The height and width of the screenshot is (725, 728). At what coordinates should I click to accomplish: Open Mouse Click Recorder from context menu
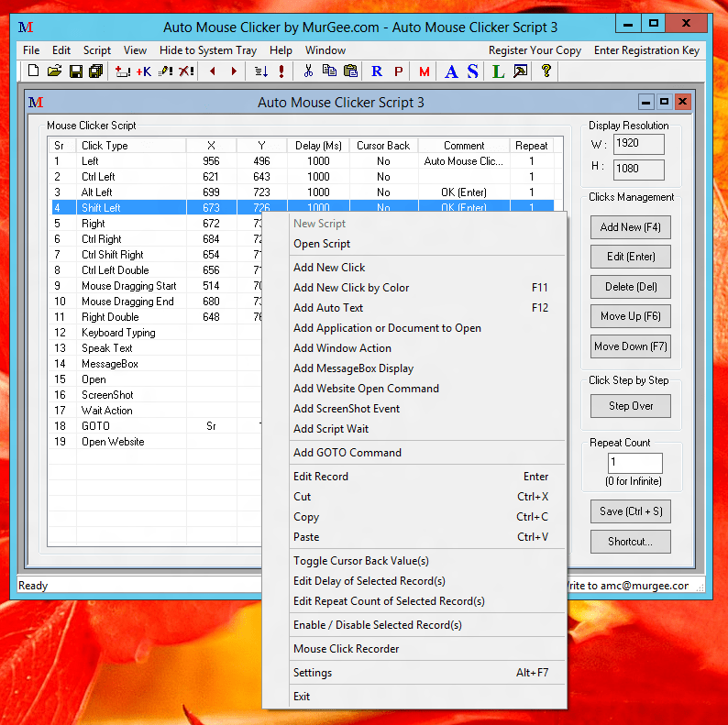[x=414, y=649]
